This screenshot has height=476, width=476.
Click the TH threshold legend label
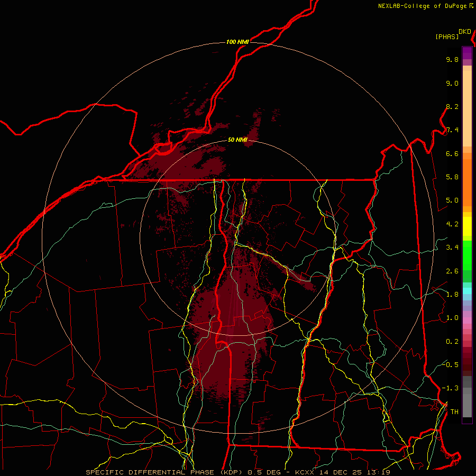point(454,412)
